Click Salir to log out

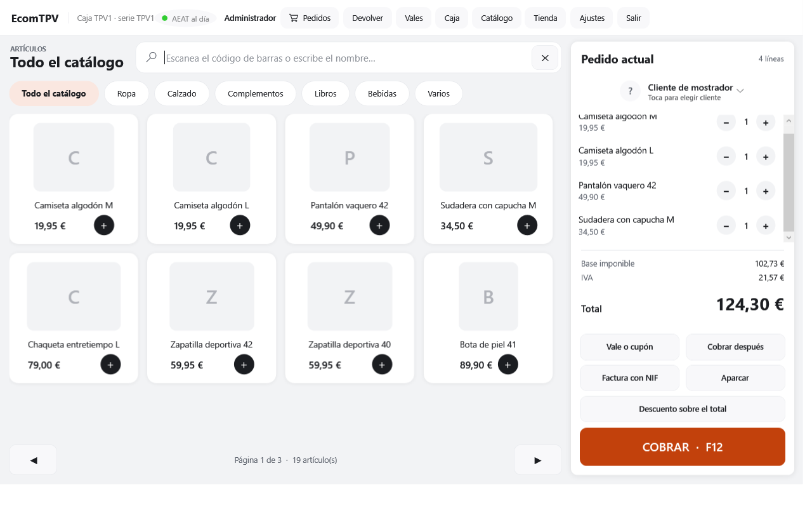point(633,18)
